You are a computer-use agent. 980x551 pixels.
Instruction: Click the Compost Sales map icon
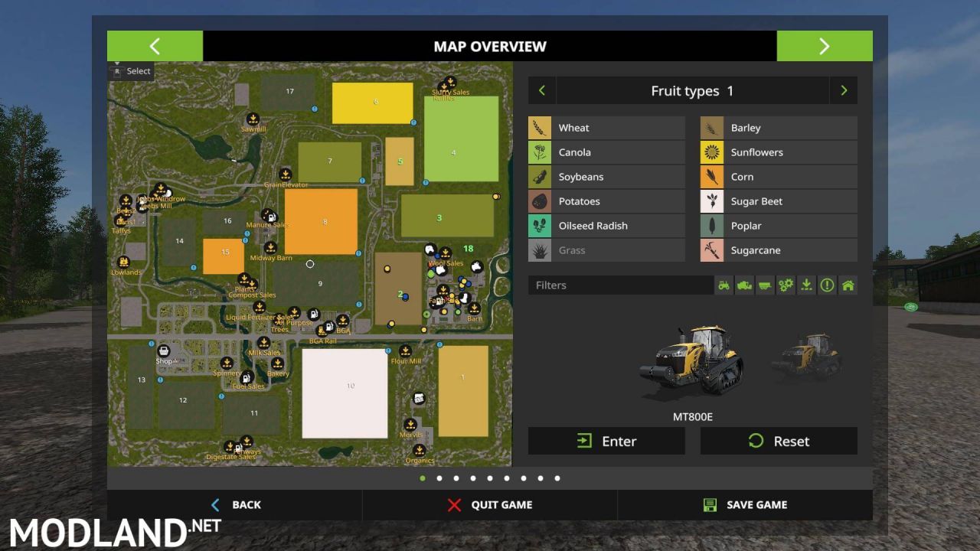point(252,285)
